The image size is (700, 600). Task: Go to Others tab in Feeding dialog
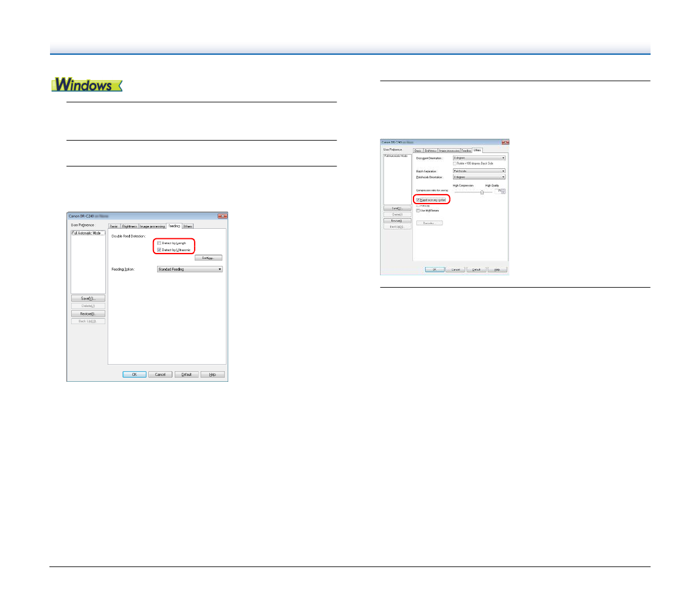[188, 226]
